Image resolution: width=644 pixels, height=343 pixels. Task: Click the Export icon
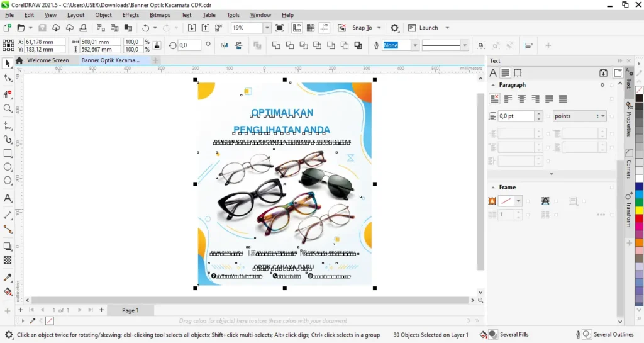(x=206, y=28)
